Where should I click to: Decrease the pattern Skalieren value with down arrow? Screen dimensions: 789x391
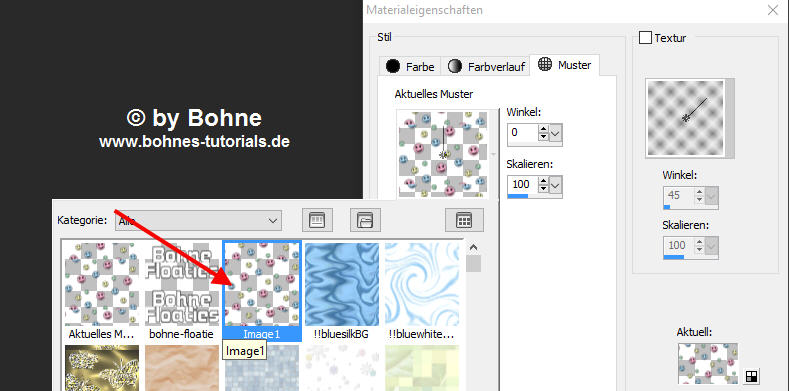pos(543,190)
